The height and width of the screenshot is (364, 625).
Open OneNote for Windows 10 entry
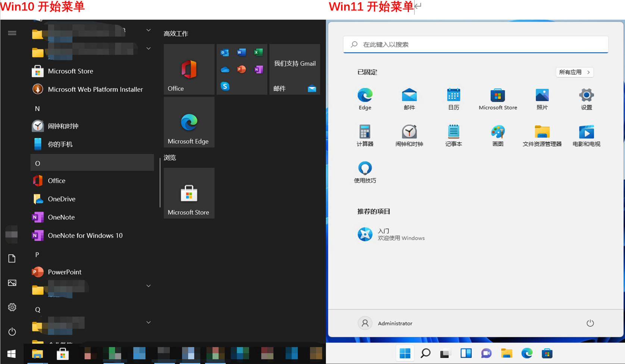(92, 235)
